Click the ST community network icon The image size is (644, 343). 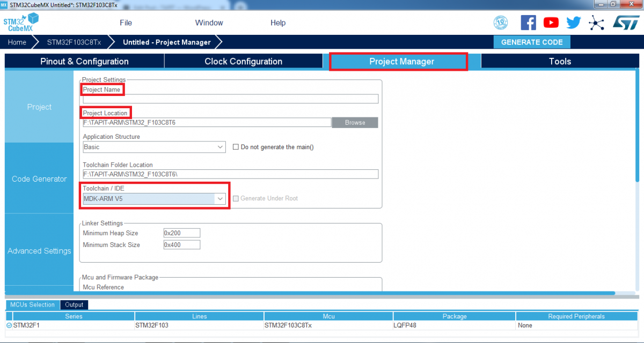click(596, 23)
